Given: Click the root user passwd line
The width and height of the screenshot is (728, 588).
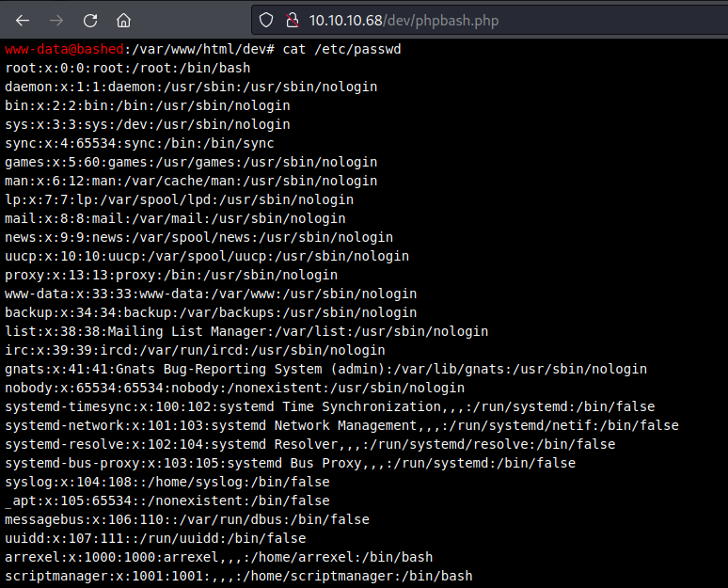Looking at the screenshot, I should tap(127, 68).
